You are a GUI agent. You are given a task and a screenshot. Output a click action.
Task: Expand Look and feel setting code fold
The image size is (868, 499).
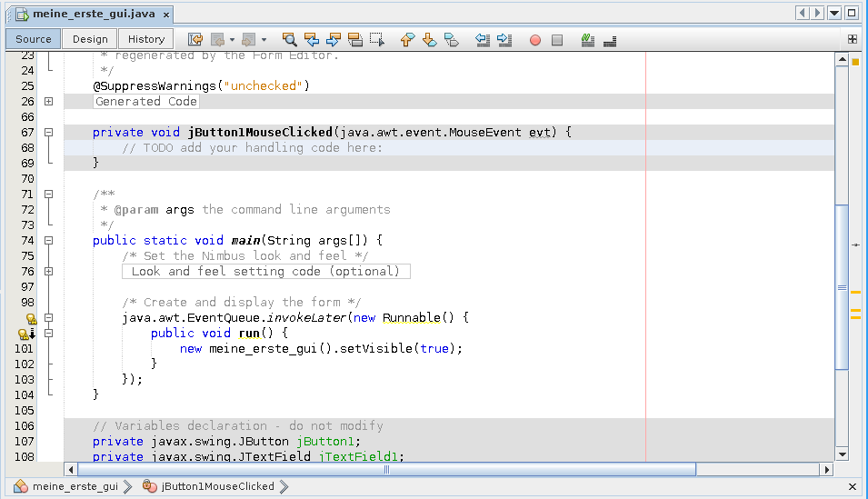49,272
